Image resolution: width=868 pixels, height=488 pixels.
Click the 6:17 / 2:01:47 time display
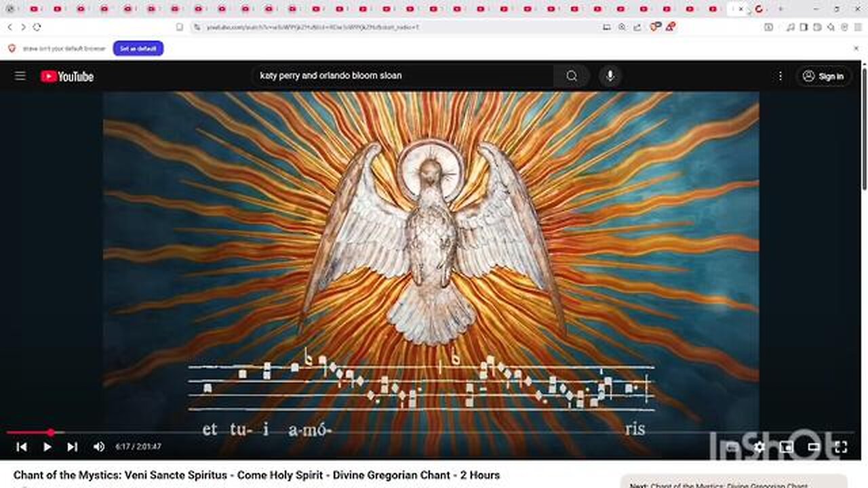coord(138,447)
